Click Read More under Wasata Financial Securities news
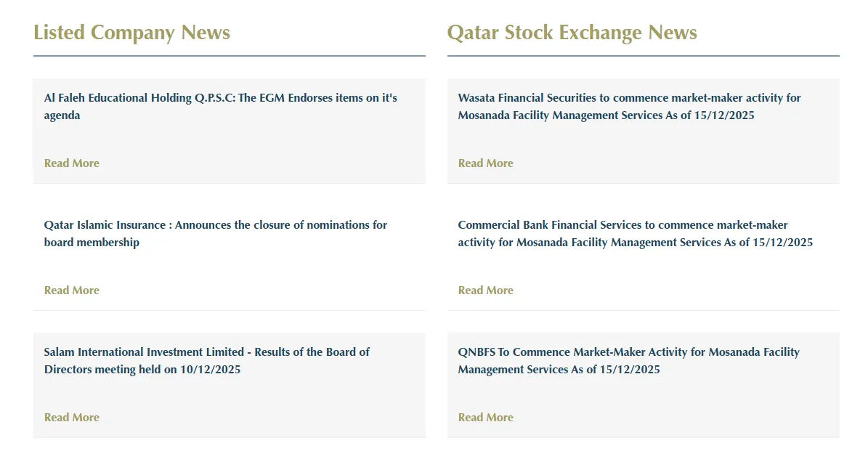Viewport: 868px width, 459px height. (x=486, y=163)
